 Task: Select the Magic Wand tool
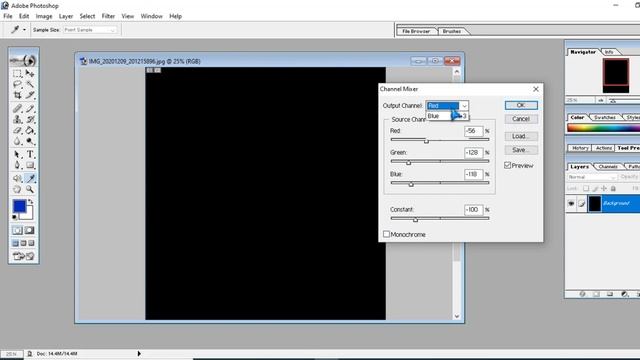click(30, 84)
